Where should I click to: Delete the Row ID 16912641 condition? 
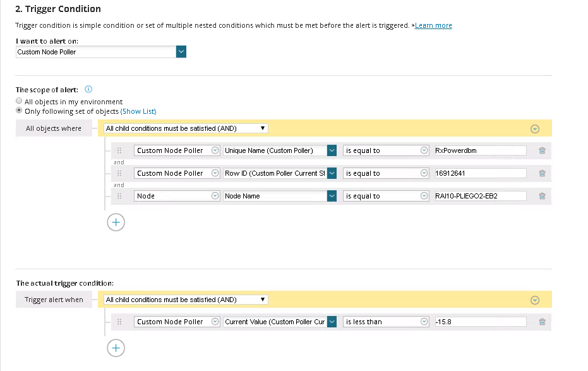click(x=542, y=173)
